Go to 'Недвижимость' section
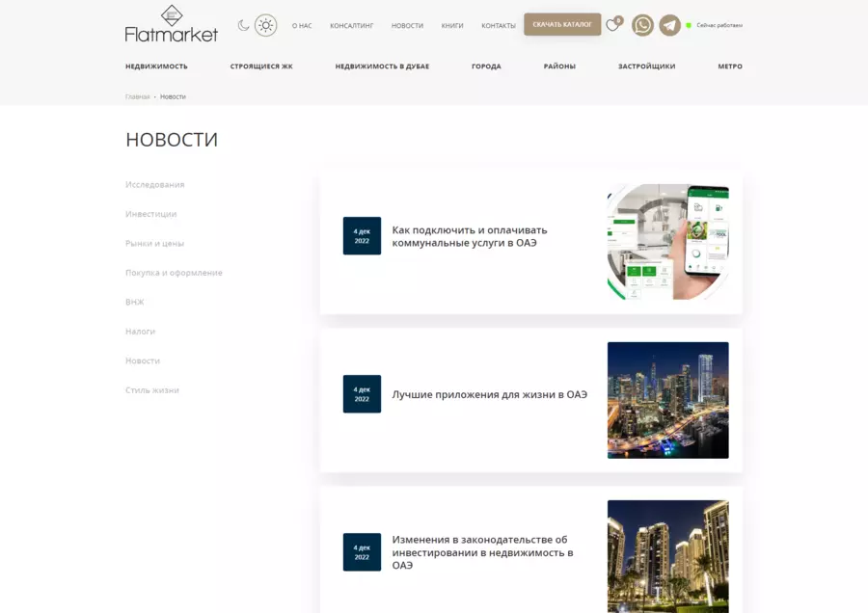868x613 pixels. click(x=156, y=67)
